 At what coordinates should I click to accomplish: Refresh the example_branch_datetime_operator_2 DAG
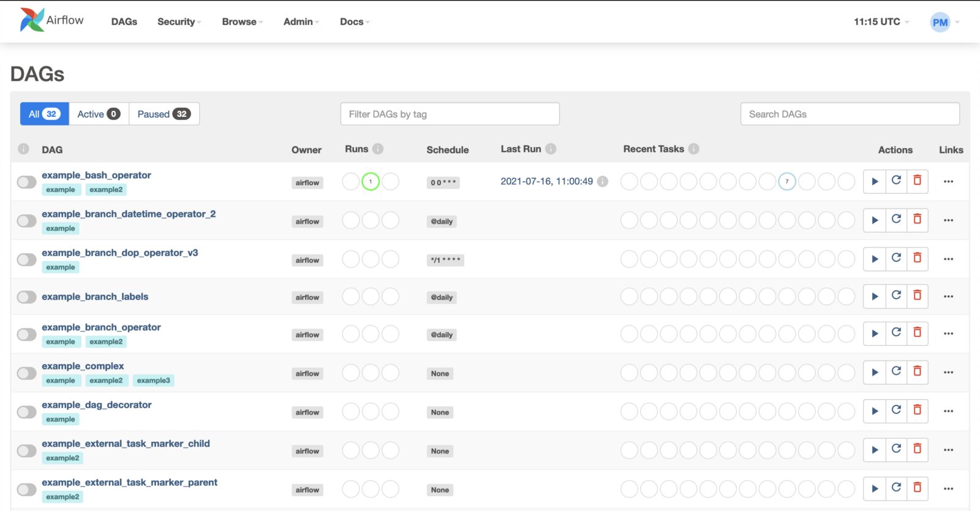(896, 219)
